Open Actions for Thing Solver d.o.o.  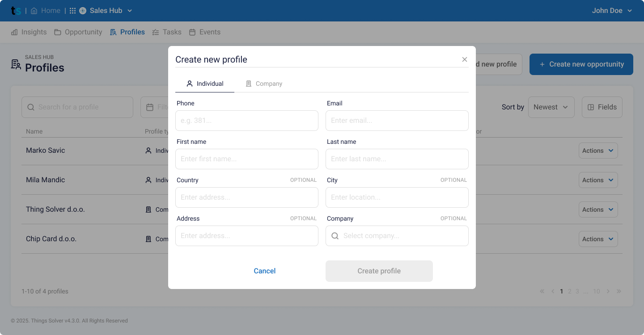[598, 209]
